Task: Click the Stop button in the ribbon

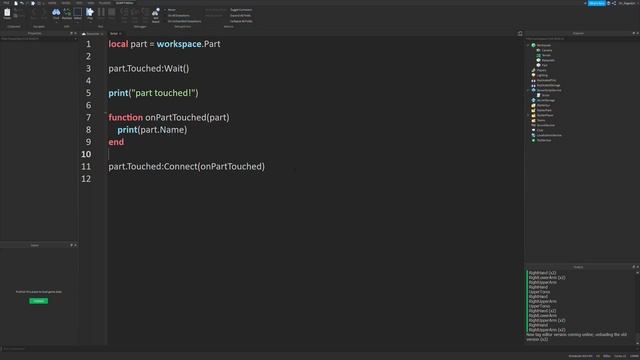Action: coord(111,13)
